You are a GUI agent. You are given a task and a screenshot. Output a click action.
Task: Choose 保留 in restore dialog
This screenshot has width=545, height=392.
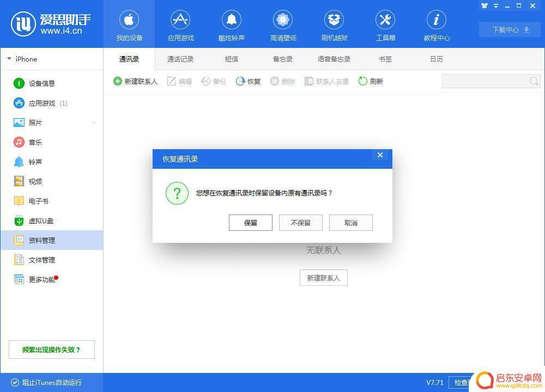click(x=251, y=223)
